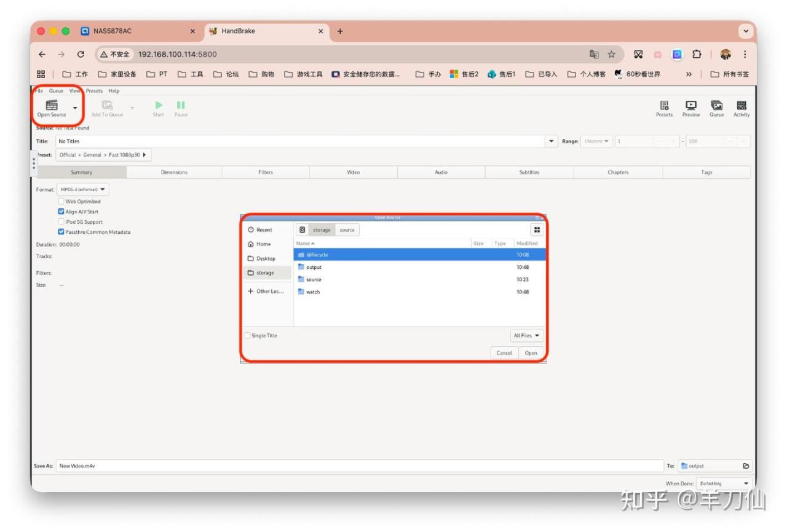The width and height of the screenshot is (787, 532).
Task: Click the browse destination folder icon
Action: [746, 466]
